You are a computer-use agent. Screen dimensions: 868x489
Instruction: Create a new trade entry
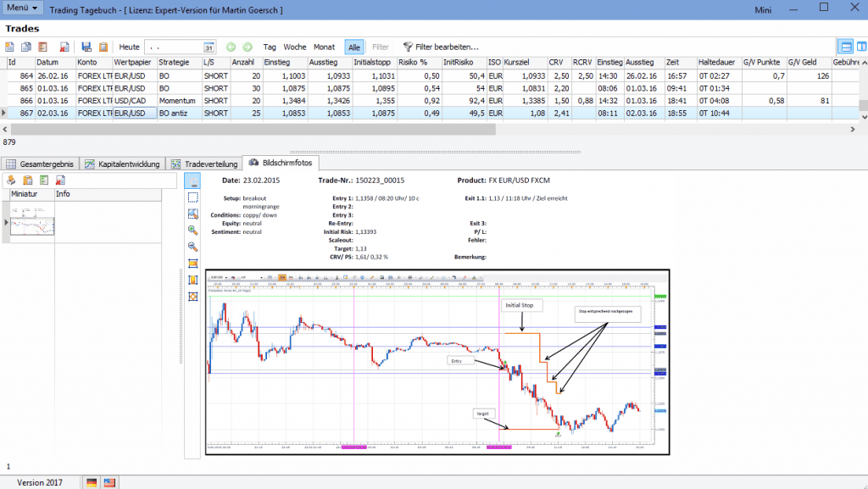point(10,47)
